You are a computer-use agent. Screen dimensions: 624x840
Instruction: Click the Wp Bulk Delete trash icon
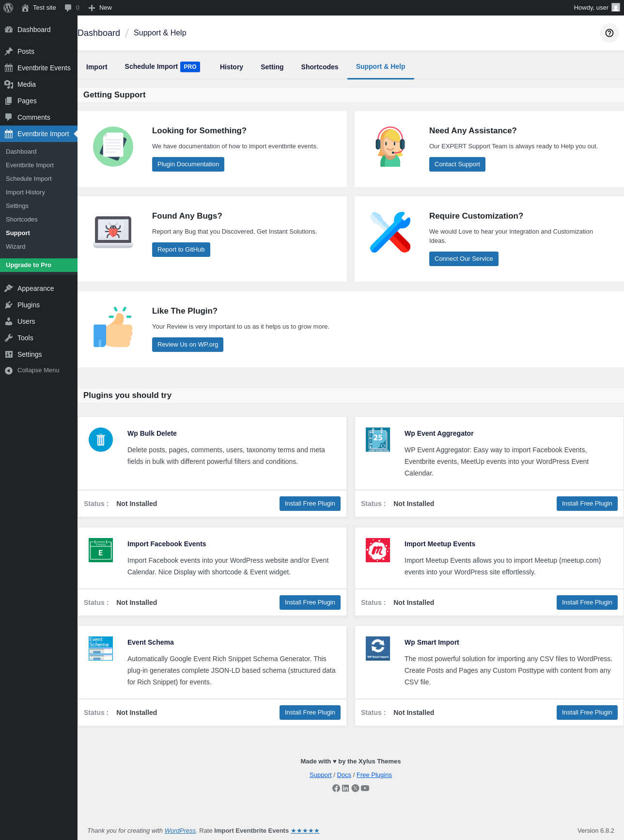pos(101,440)
